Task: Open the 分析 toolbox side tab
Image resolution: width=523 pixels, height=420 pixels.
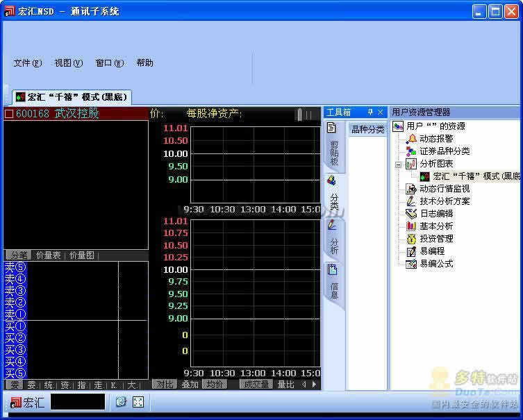Action: tap(334, 238)
